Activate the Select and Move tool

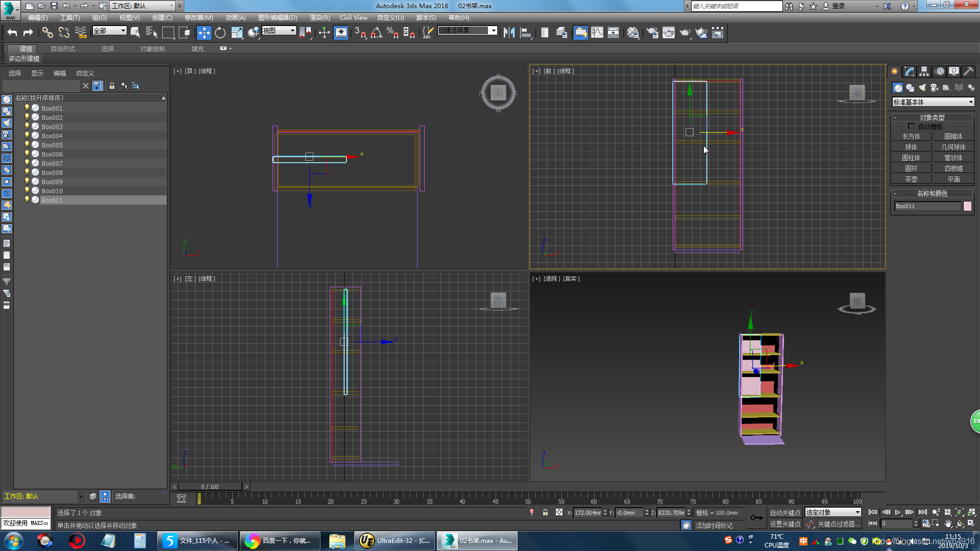pos(204,33)
